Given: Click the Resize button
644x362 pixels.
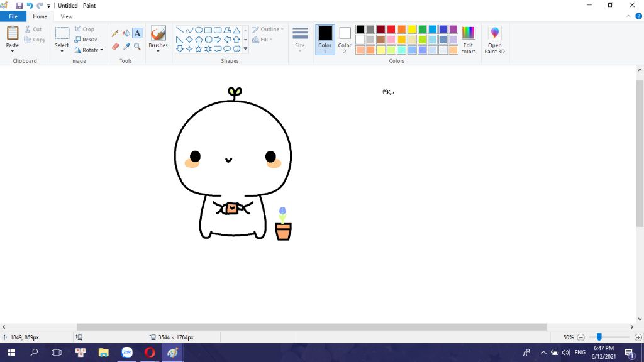Looking at the screenshot, I should coord(86,40).
